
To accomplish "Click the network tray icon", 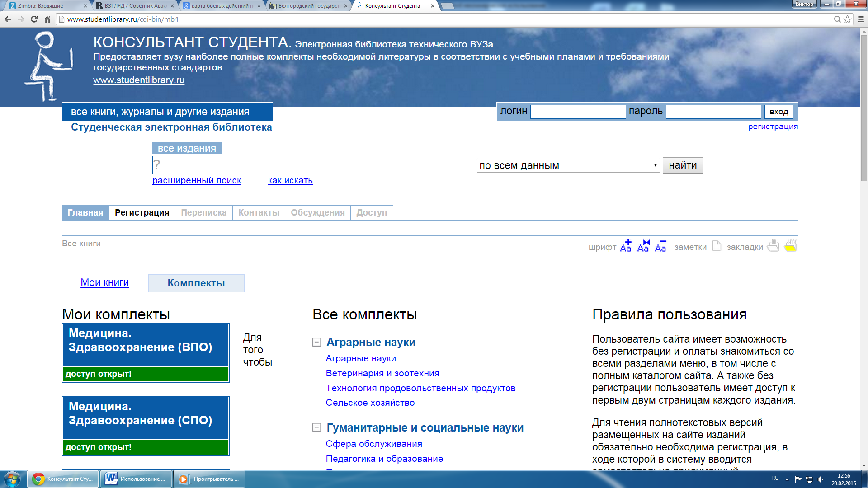I will [809, 479].
